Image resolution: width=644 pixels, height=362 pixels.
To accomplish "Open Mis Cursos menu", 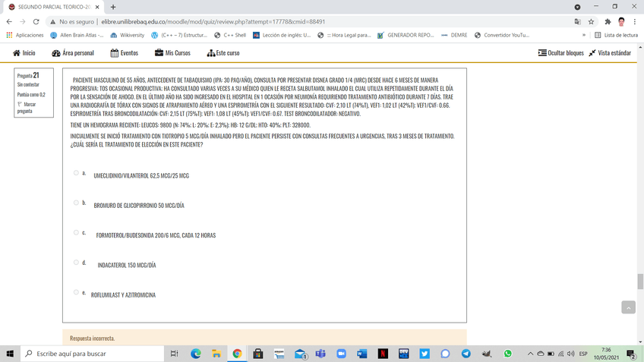I will pyautogui.click(x=172, y=53).
